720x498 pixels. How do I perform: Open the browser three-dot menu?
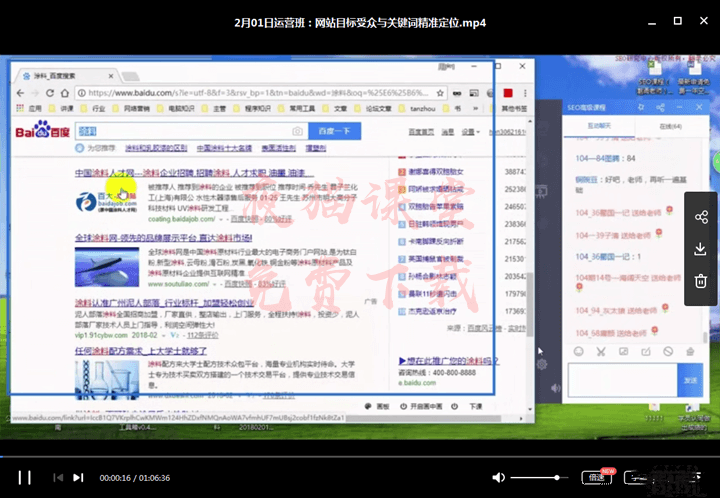pyautogui.click(x=525, y=93)
